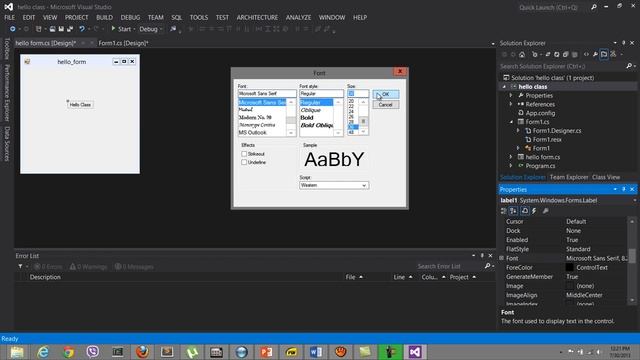
Task: Click the Search Error List field
Action: click(x=449, y=266)
